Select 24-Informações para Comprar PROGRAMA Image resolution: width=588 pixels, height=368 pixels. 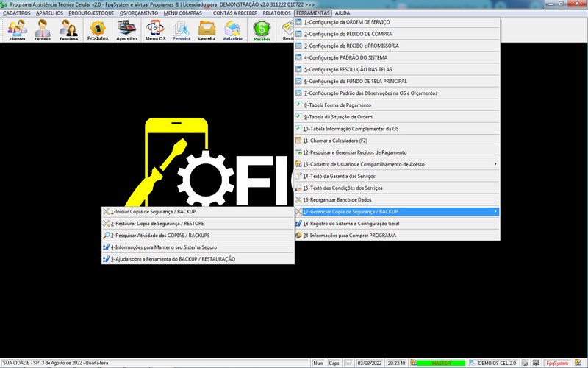point(397,236)
